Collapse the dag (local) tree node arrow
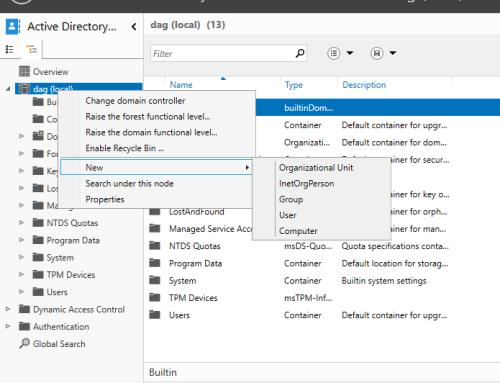This screenshot has height=383, width=500. pos(8,89)
